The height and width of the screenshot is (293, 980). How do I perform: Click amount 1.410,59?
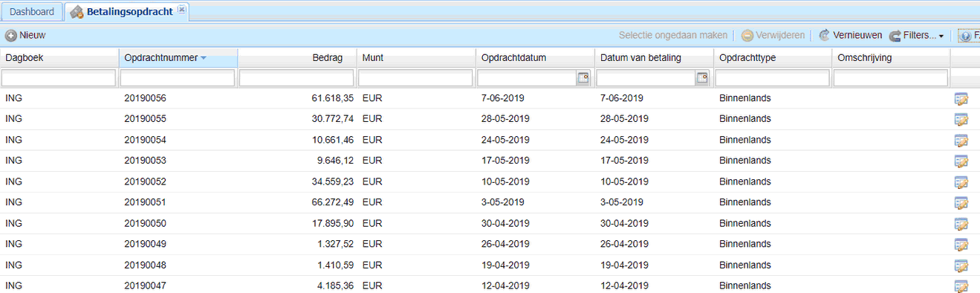(335, 265)
